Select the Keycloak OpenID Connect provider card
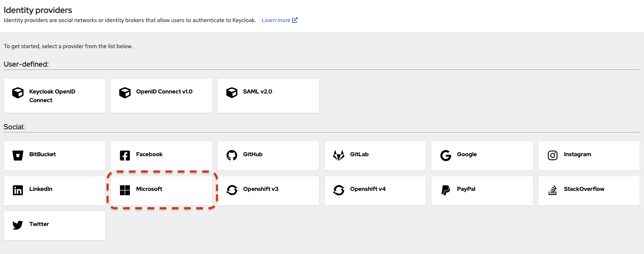Viewport: 644px width, 254px height. pos(54,96)
